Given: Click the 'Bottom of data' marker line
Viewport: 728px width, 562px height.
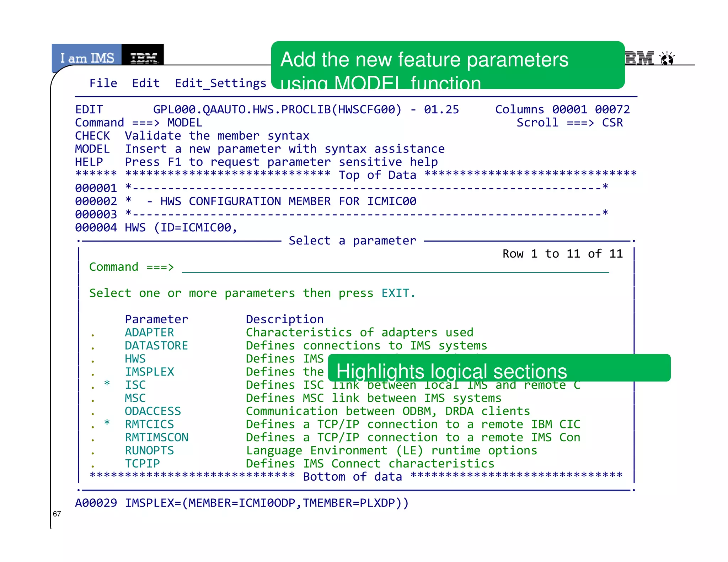Looking at the screenshot, I should click(x=356, y=477).
